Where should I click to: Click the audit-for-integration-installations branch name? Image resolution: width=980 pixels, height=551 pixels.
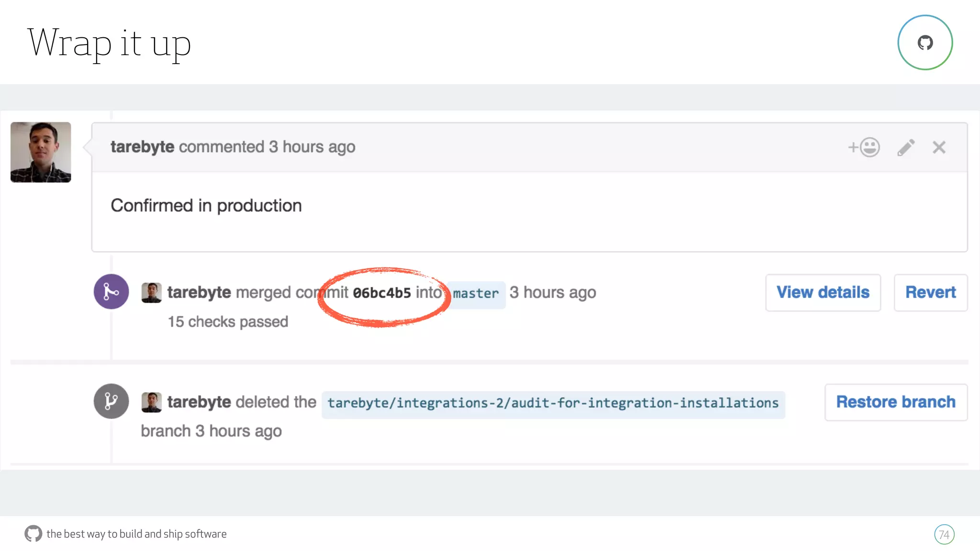coord(553,403)
